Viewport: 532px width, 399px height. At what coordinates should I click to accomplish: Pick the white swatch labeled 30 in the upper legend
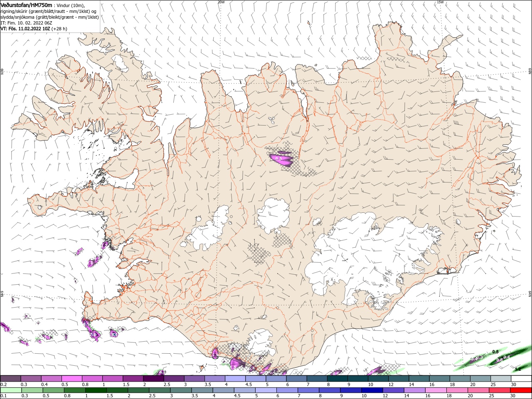522,379
